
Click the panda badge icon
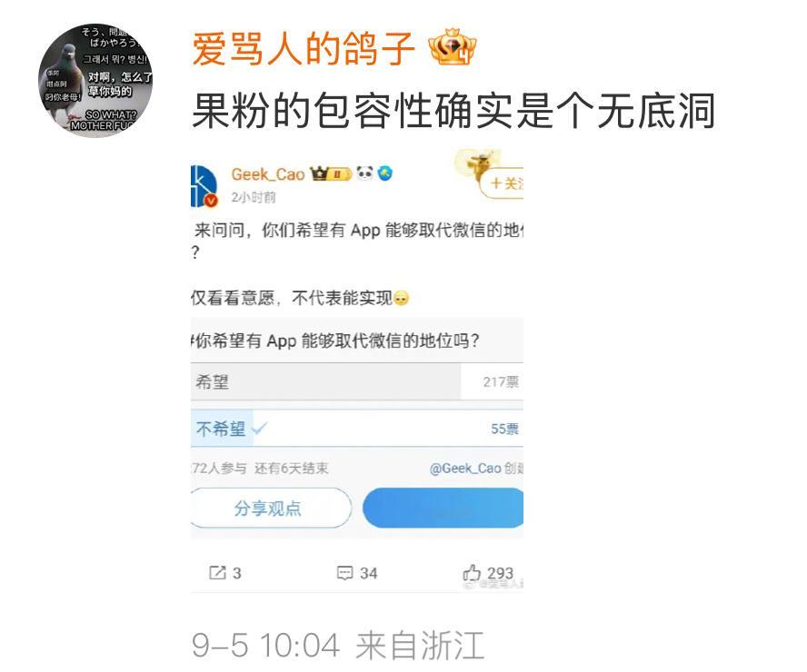(x=364, y=173)
